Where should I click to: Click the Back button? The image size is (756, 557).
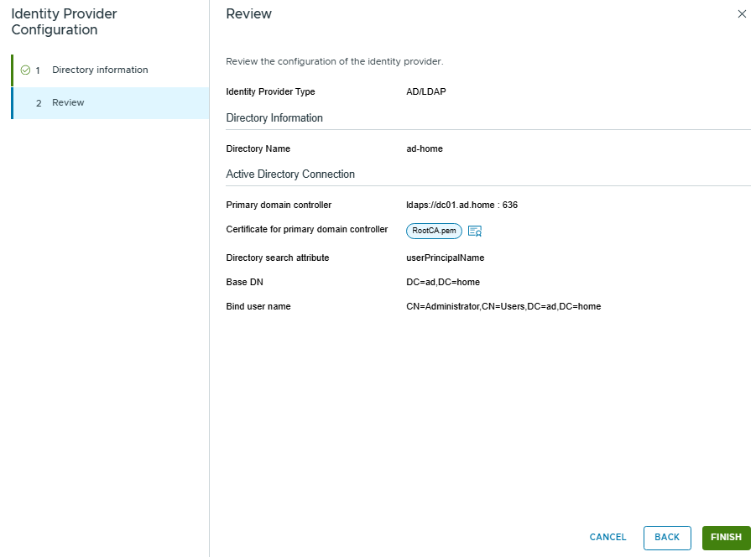pos(667,538)
